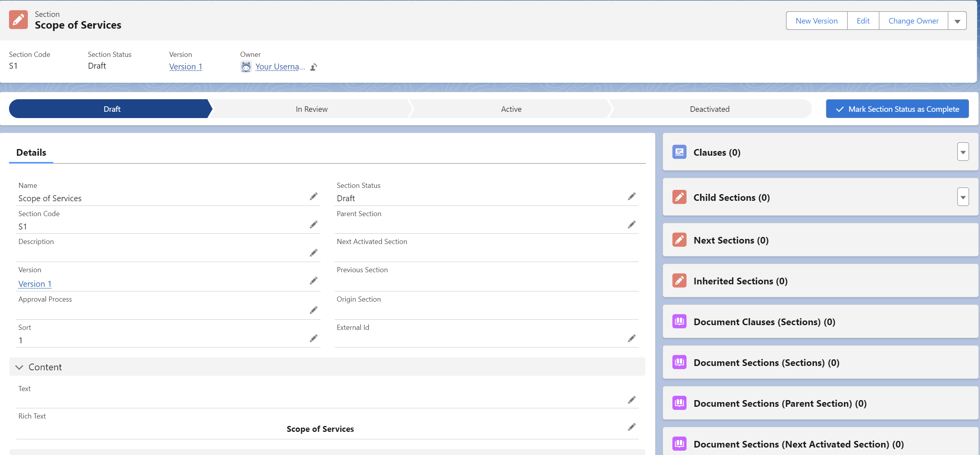Select the In Review stage in the path

point(312,109)
